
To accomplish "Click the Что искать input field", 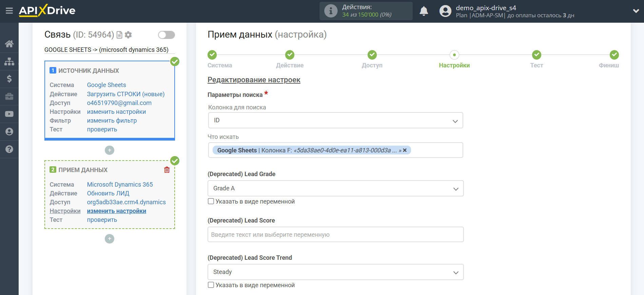I will [x=335, y=150].
